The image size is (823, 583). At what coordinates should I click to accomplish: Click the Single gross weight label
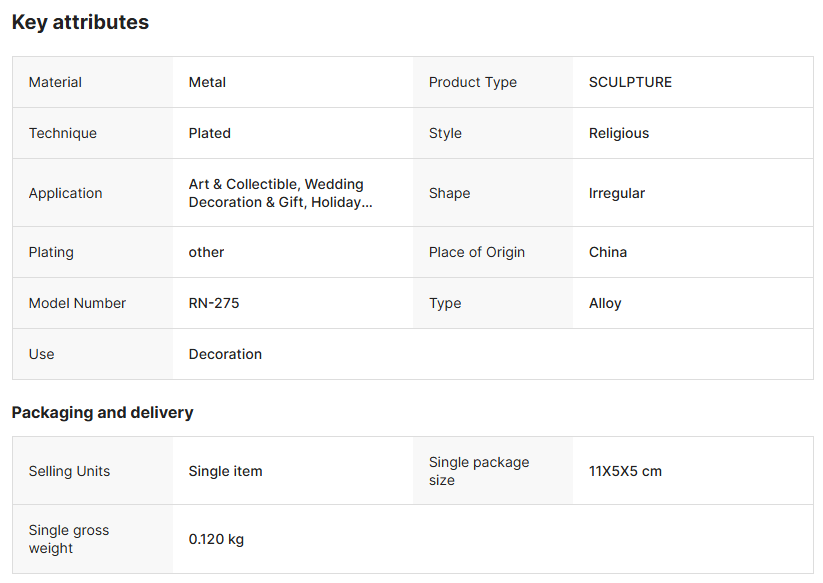(68, 539)
